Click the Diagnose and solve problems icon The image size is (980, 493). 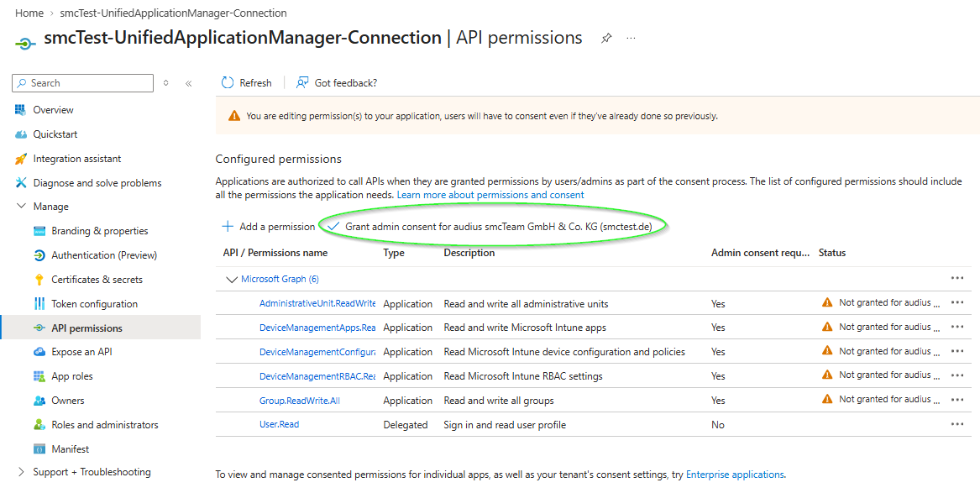21,182
